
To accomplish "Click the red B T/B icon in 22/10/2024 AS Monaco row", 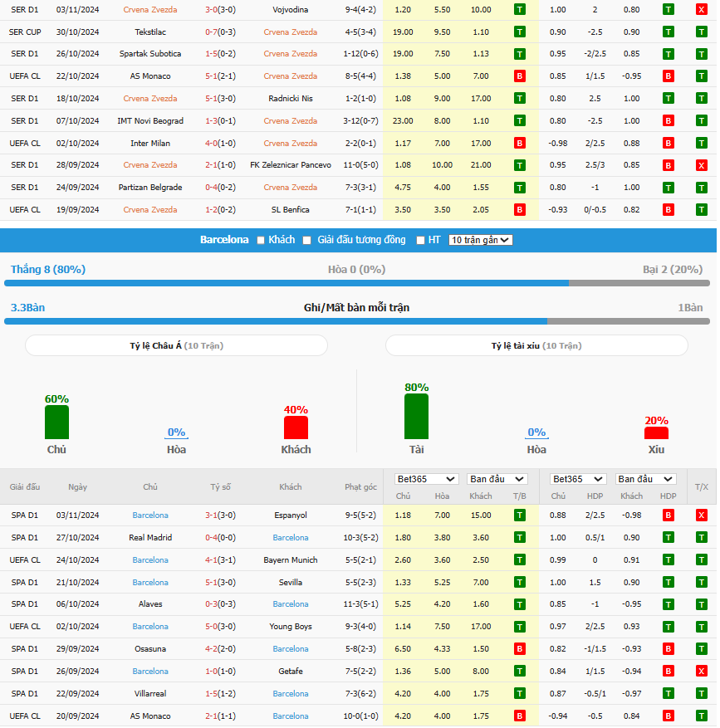I will (519, 76).
